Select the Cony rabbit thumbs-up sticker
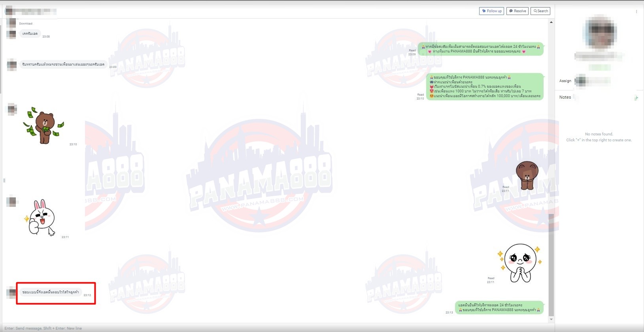This screenshot has height=332, width=644. [x=40, y=218]
